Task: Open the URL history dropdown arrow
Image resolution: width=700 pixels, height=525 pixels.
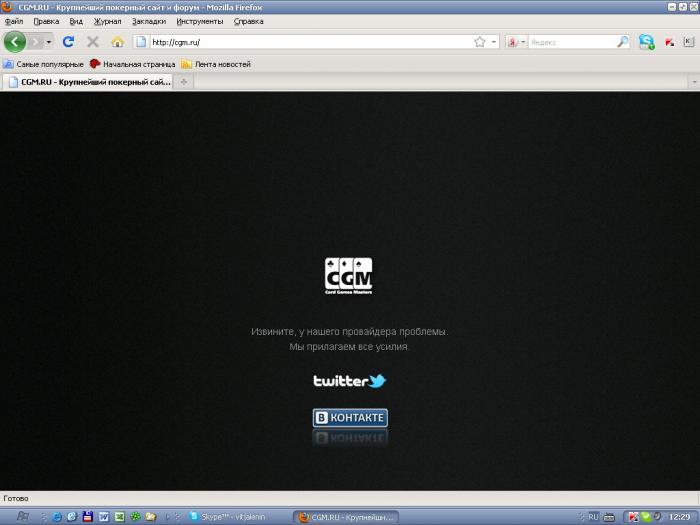Action: pos(494,42)
